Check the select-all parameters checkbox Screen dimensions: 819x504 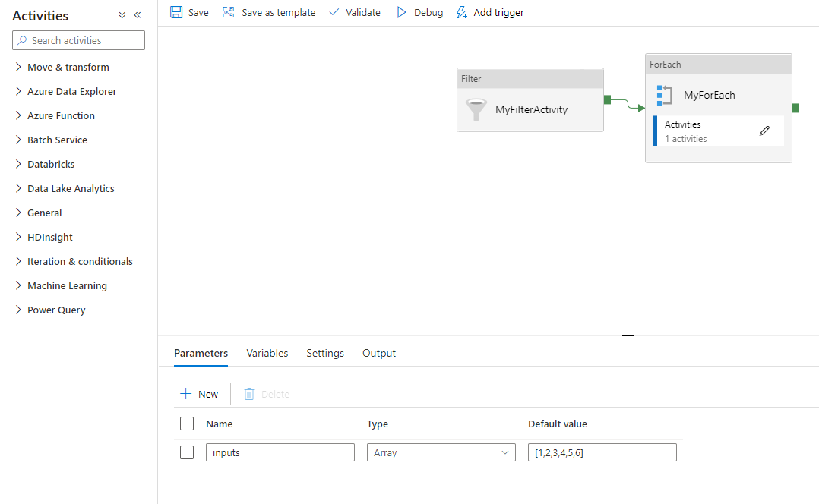pos(187,424)
